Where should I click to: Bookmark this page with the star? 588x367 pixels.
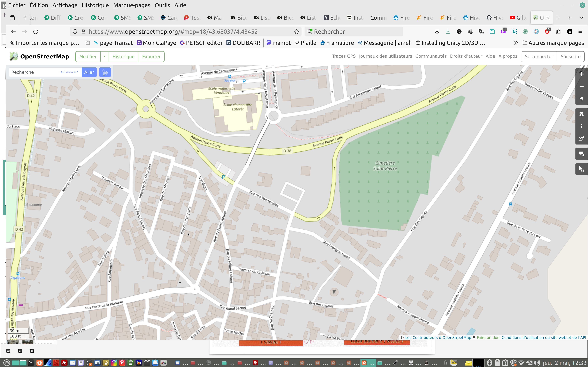pyautogui.click(x=296, y=32)
